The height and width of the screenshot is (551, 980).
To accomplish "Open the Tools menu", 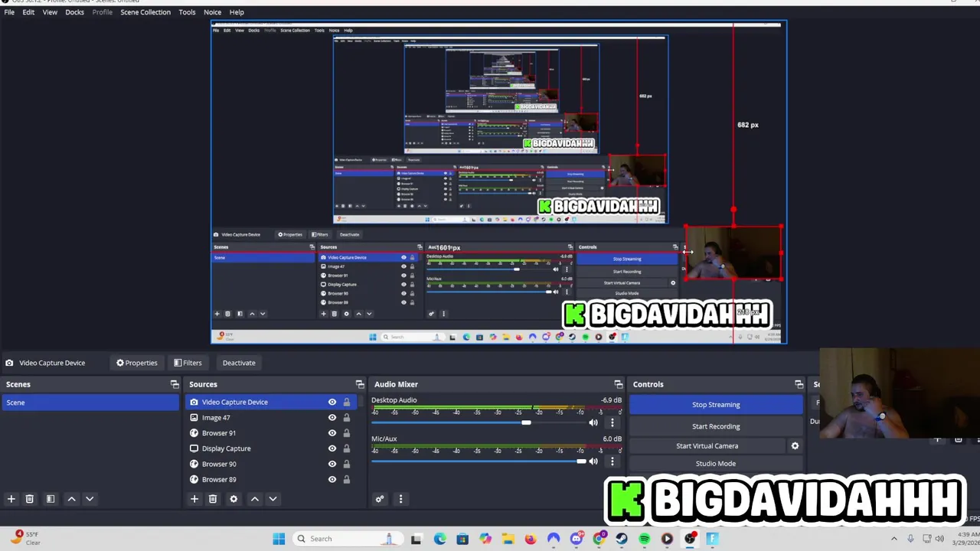I will click(187, 12).
